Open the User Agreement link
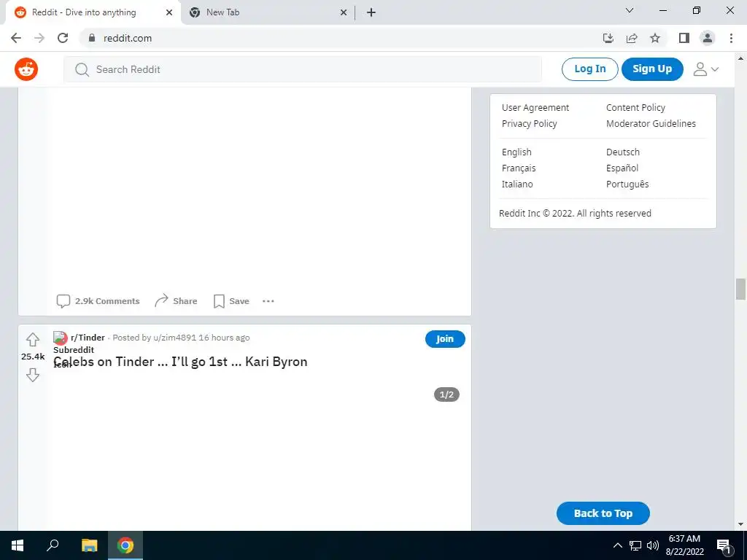This screenshot has width=747, height=560. pos(535,108)
